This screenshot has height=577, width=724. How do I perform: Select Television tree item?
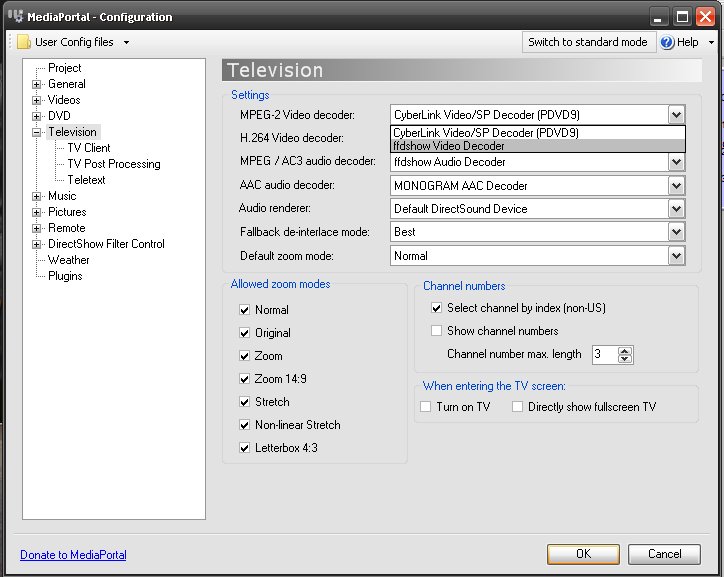(x=72, y=132)
